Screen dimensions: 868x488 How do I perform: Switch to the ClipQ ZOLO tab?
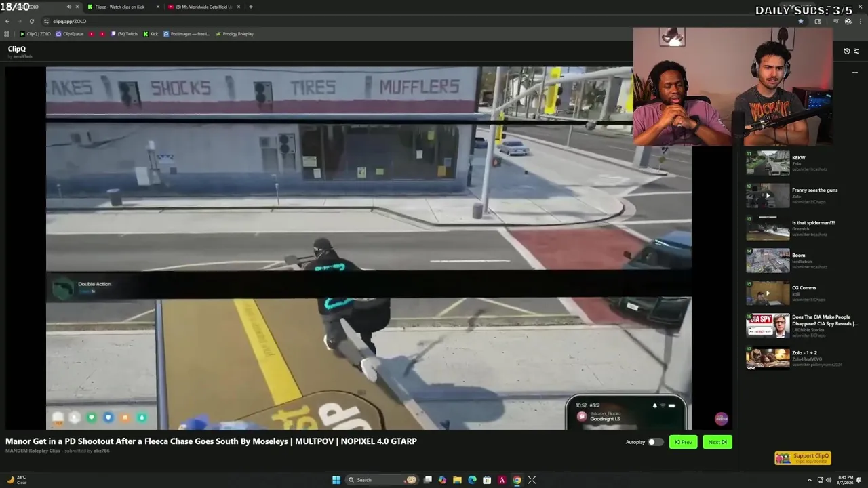[41, 7]
